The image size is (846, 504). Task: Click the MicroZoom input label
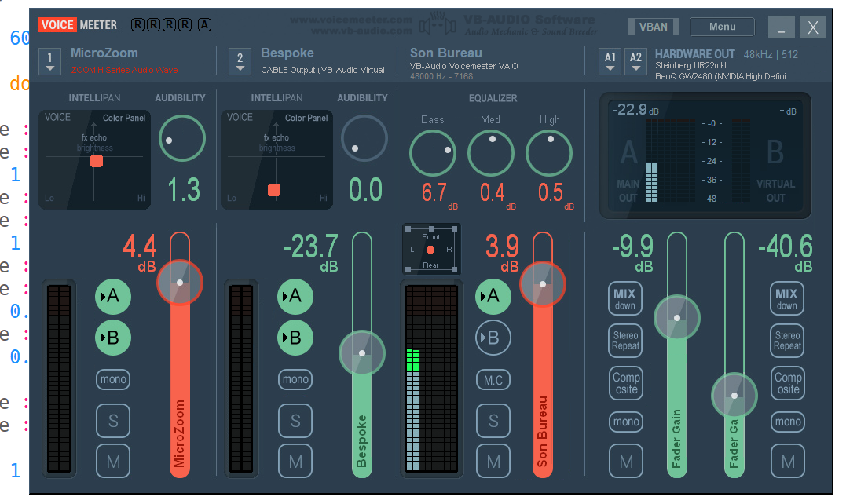pyautogui.click(x=104, y=53)
